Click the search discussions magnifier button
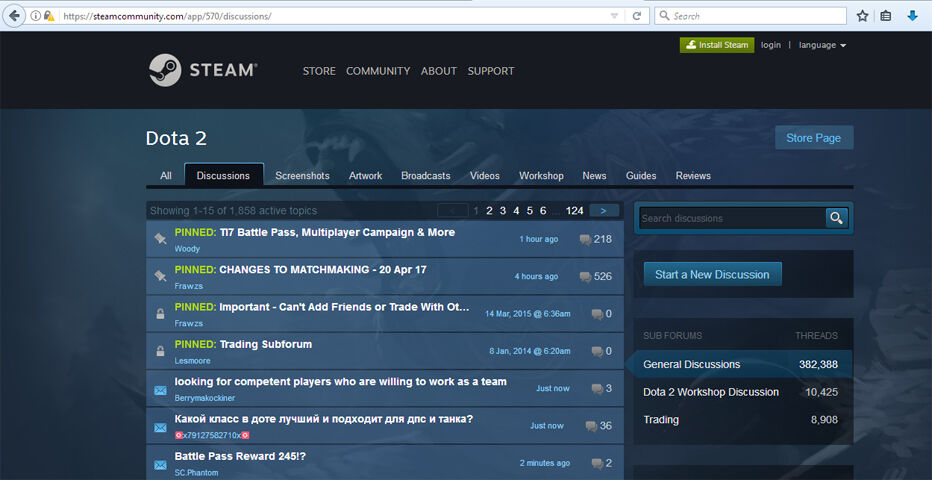Screen dimensions: 932x480 point(836,218)
